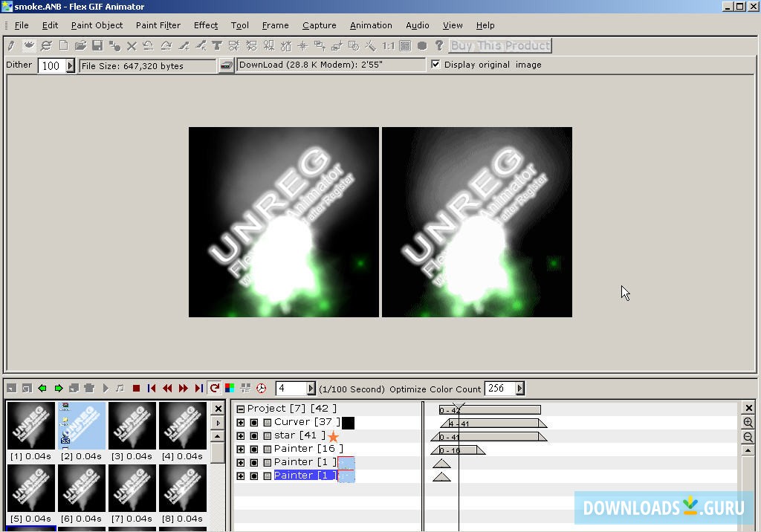The image size is (761, 532).
Task: Expand the star [41] layer node
Action: (x=240, y=436)
